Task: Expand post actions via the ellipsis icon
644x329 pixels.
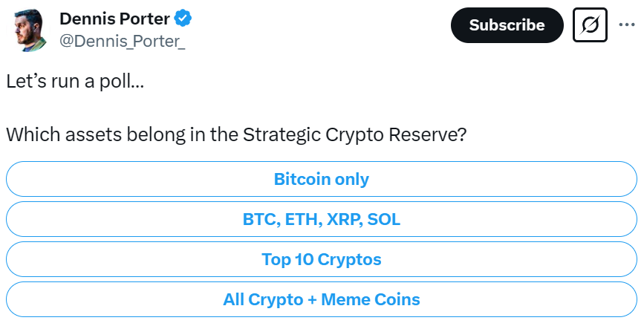Action: point(627,25)
